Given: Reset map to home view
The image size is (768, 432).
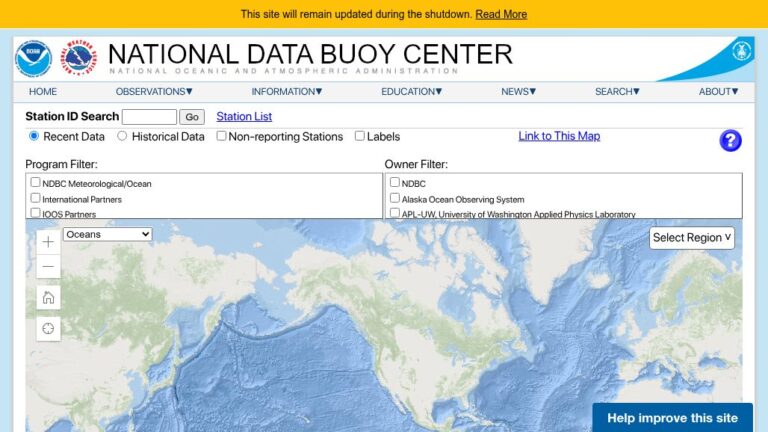Looking at the screenshot, I should coord(48,297).
